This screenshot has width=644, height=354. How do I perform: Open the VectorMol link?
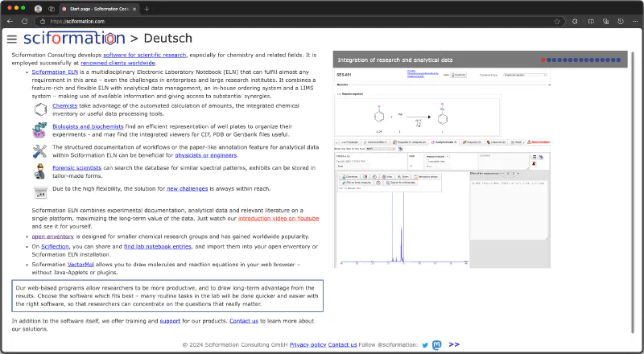[80, 265]
